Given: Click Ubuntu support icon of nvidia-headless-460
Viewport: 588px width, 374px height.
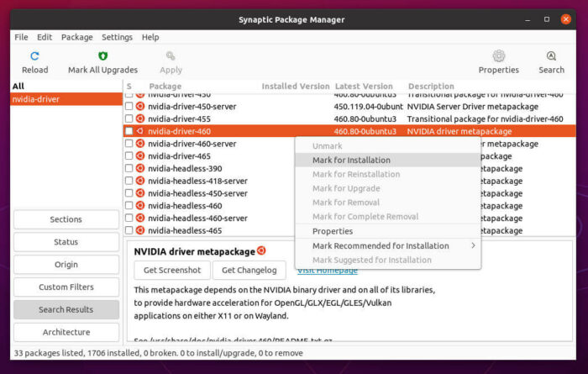Looking at the screenshot, I should [140, 205].
